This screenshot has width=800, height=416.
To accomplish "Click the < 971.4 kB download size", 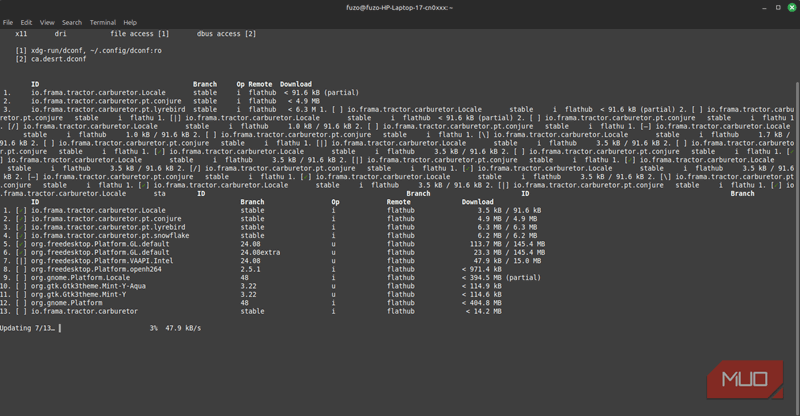I will coord(482,269).
